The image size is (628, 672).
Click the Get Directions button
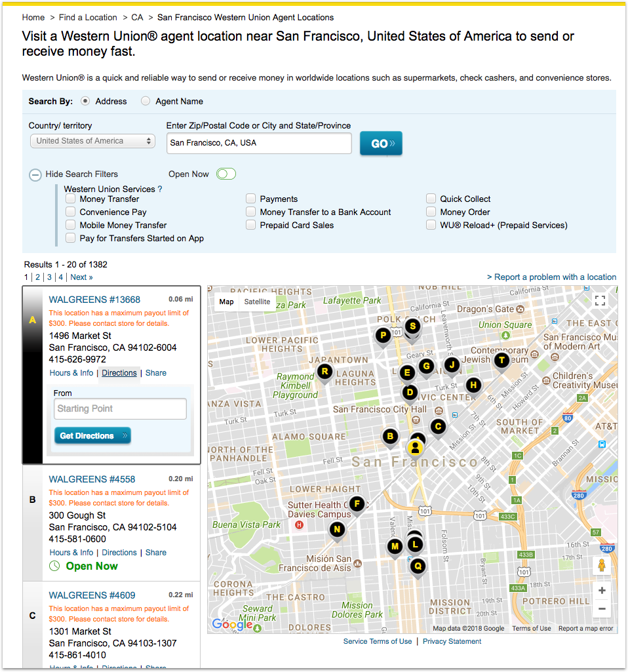pyautogui.click(x=92, y=435)
